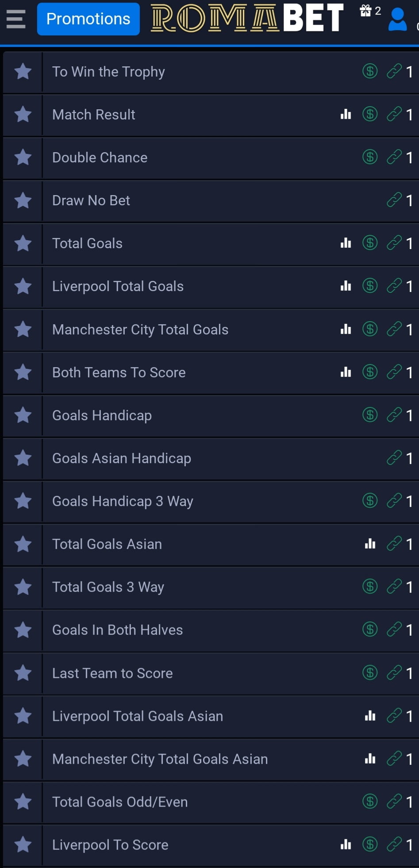
Task: Favorite the To Win the Trophy market
Action: pyautogui.click(x=23, y=72)
